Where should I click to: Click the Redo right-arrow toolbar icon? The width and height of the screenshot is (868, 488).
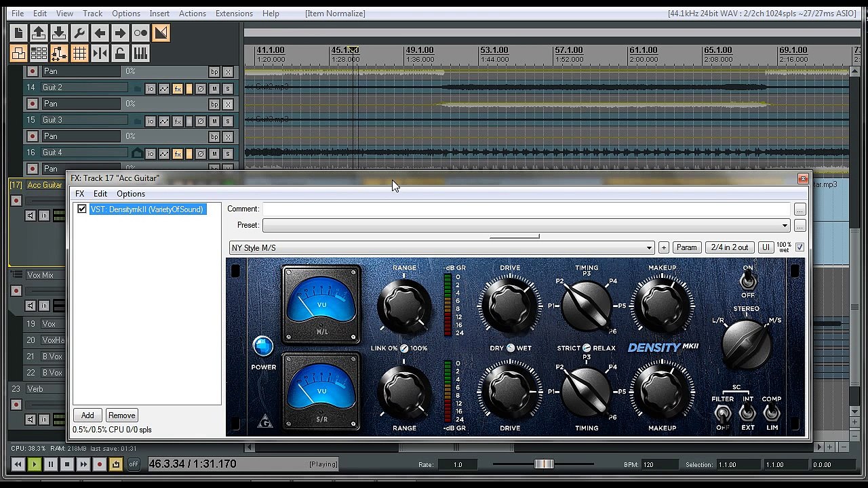[120, 33]
